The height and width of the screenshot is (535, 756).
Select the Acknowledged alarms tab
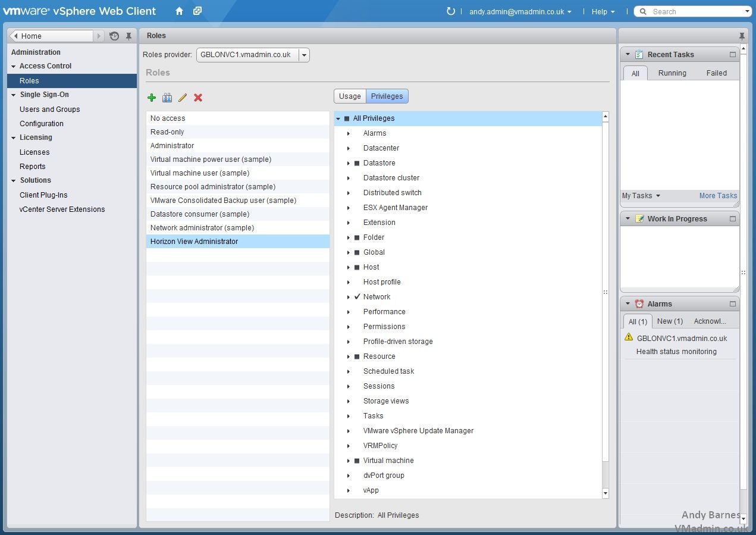tap(710, 321)
